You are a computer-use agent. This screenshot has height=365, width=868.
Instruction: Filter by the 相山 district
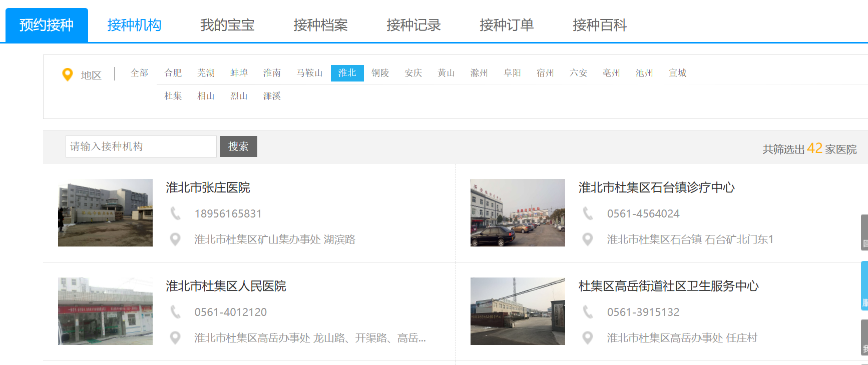coord(206,96)
